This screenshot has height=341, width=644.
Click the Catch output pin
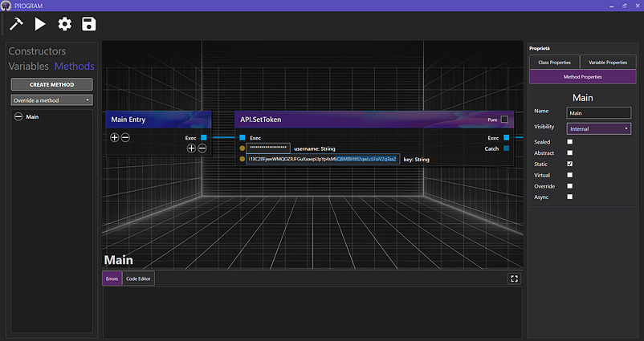pyautogui.click(x=507, y=148)
